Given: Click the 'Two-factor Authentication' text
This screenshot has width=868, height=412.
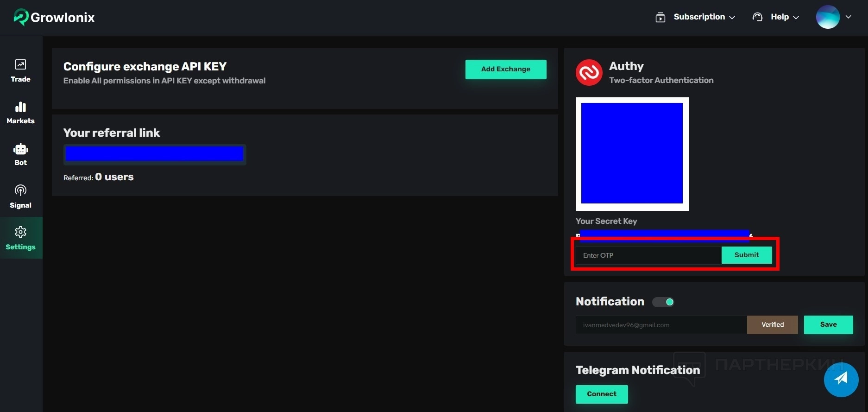Looking at the screenshot, I should click(661, 80).
